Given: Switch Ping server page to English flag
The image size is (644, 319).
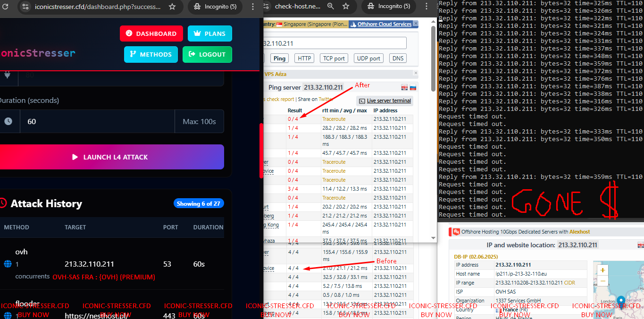Looking at the screenshot, I should [404, 87].
